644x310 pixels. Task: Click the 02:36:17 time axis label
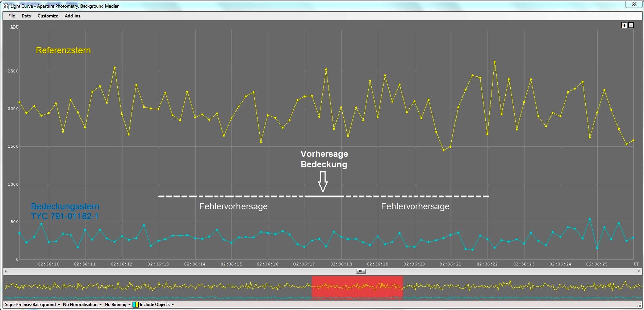[304, 264]
